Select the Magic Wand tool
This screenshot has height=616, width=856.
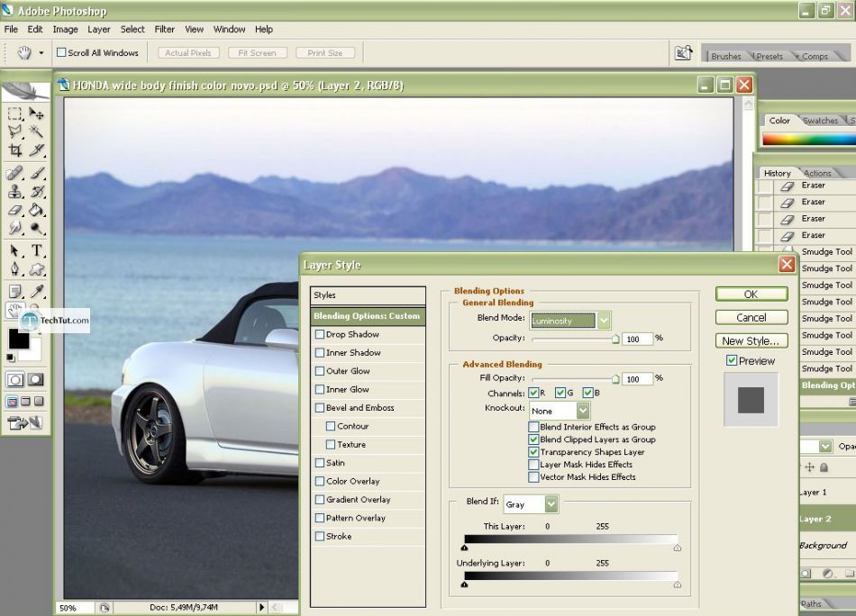(x=36, y=131)
